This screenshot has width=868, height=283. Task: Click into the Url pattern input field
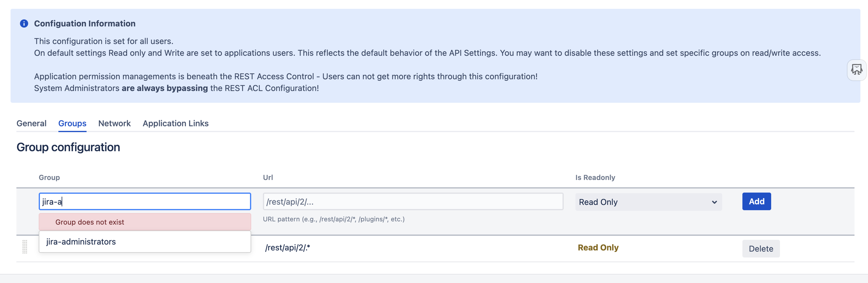[x=412, y=202]
